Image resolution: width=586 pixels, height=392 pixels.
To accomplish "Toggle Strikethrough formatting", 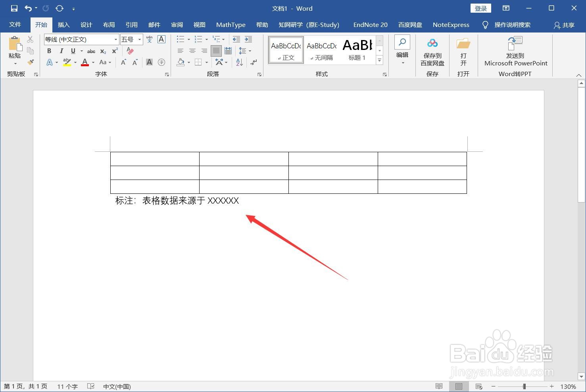I will 91,51.
